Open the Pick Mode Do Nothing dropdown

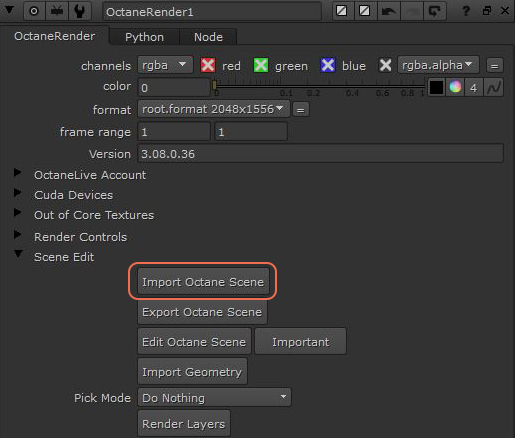pyautogui.click(x=214, y=397)
